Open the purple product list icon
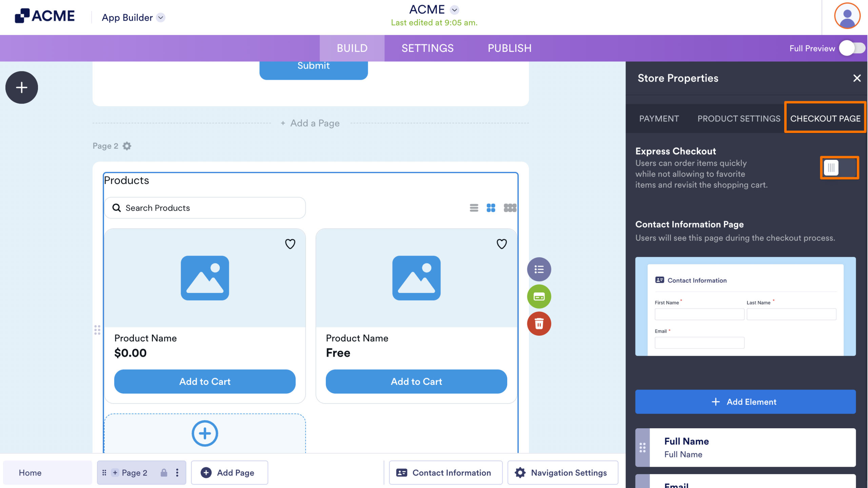Image resolution: width=868 pixels, height=488 pixels. click(539, 269)
